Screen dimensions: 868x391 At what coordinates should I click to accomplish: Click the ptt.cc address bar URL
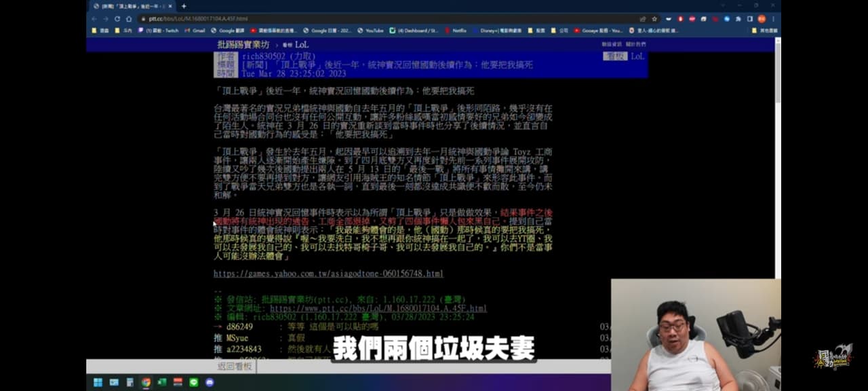(198, 19)
